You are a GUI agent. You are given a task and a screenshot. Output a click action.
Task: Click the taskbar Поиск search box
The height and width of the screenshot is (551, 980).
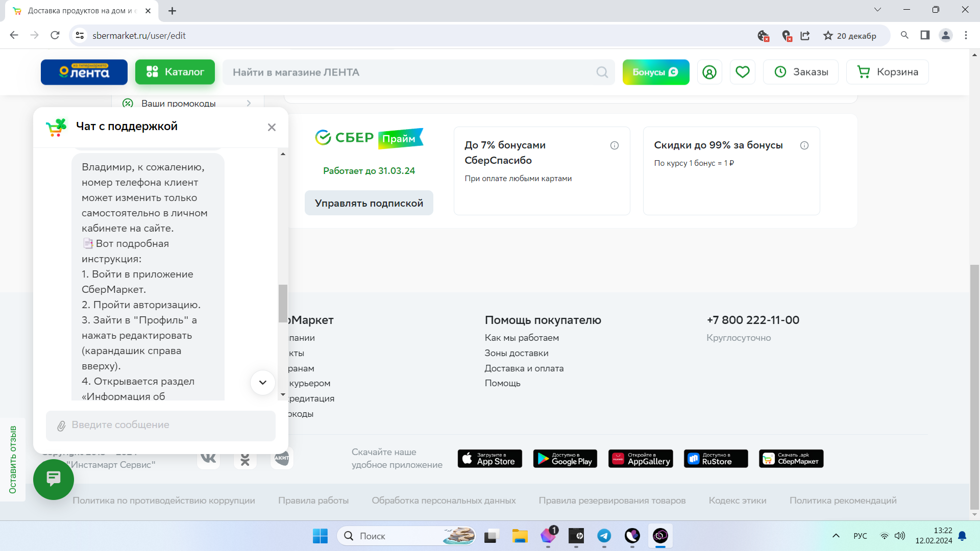click(407, 536)
